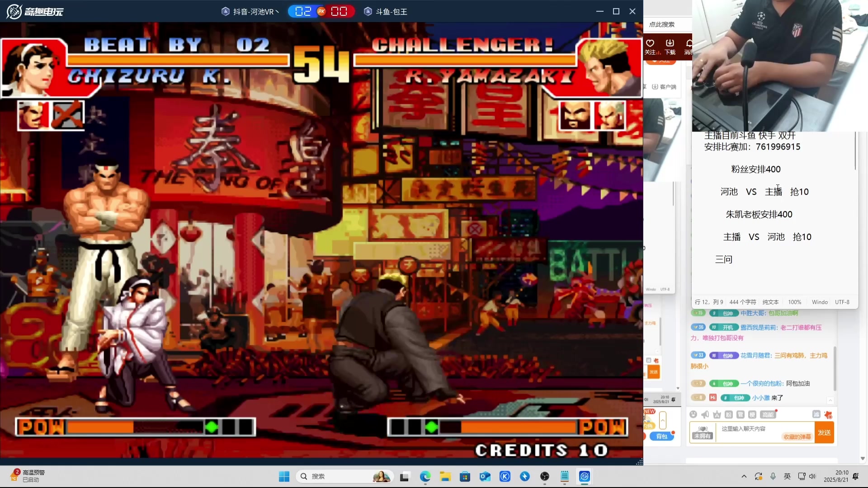Open Microsoft Edge from the taskbar

coord(425,476)
